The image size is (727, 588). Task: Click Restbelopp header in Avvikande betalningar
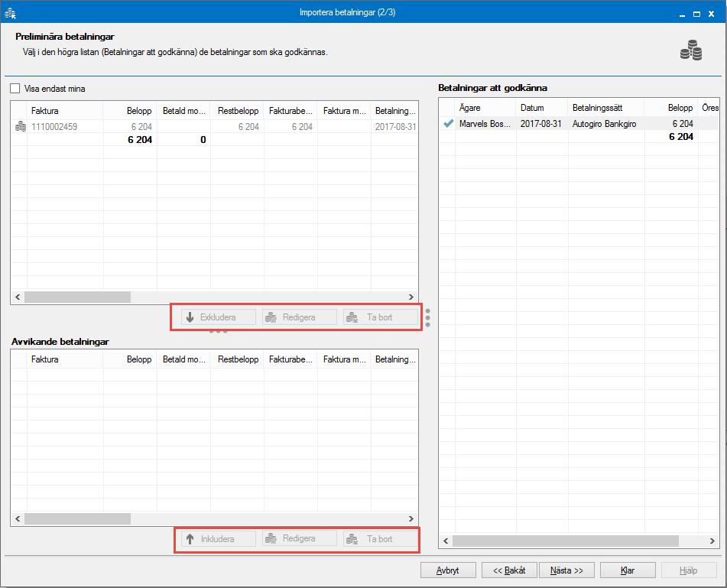[x=238, y=359]
